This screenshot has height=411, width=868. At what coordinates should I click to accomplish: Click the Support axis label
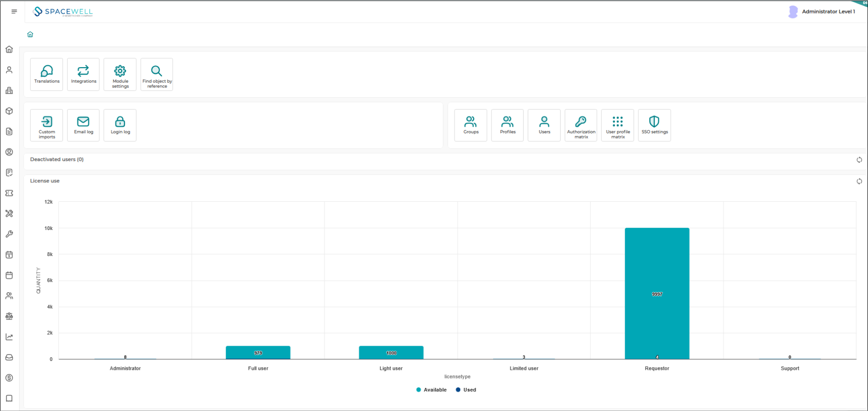point(790,368)
